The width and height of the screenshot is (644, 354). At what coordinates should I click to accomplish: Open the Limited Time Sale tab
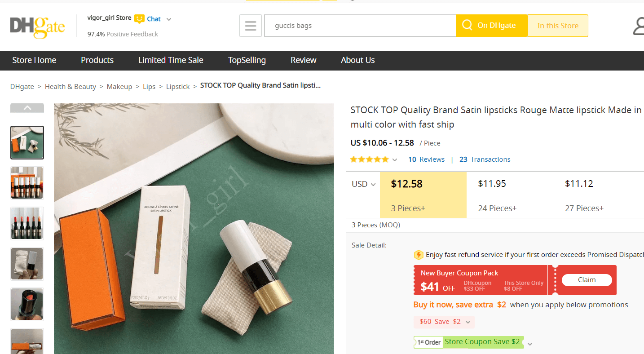pyautogui.click(x=171, y=60)
